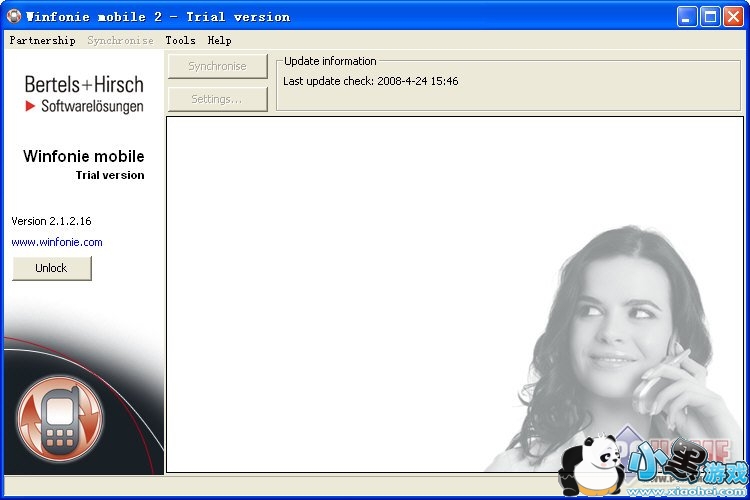Click the Unlock button
The height and width of the screenshot is (500, 750).
pos(51,268)
